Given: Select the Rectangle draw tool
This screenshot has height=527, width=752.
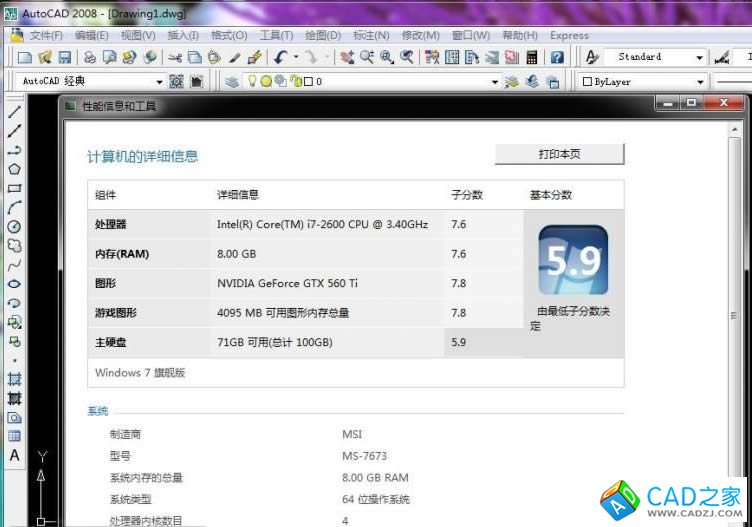Looking at the screenshot, I should coord(14,188).
